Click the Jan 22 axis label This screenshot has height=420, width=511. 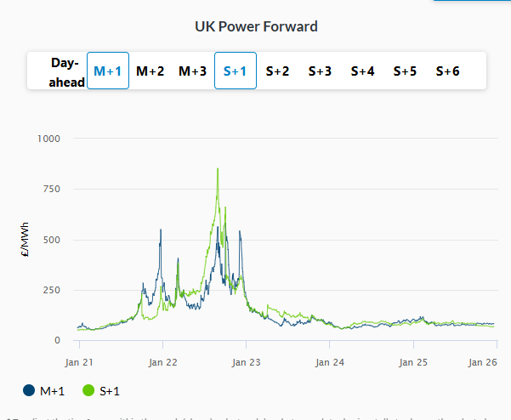coord(162,361)
